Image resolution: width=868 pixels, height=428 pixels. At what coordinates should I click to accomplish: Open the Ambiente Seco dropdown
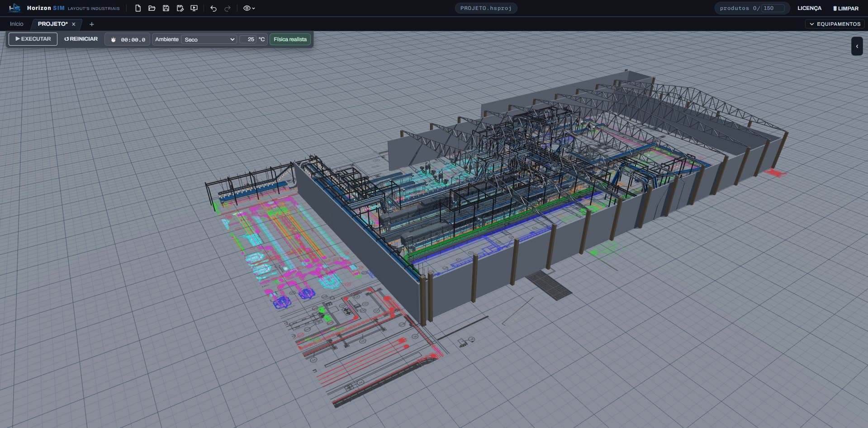pyautogui.click(x=209, y=39)
